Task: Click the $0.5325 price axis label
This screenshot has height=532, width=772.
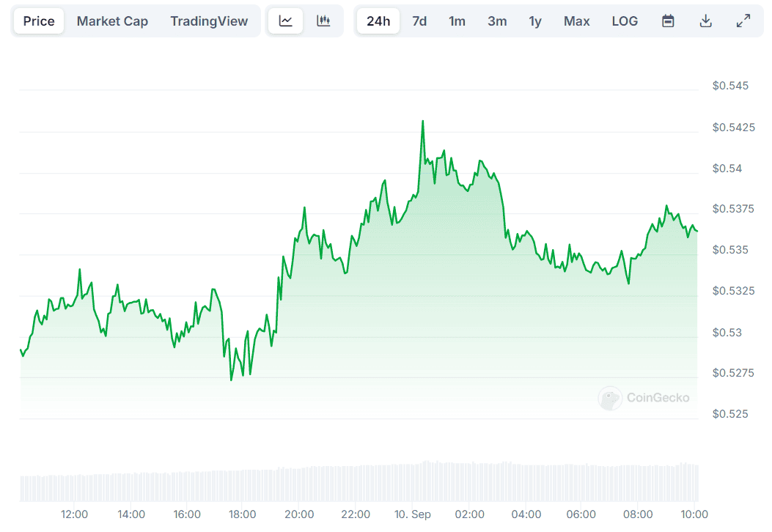Action: coord(733,291)
